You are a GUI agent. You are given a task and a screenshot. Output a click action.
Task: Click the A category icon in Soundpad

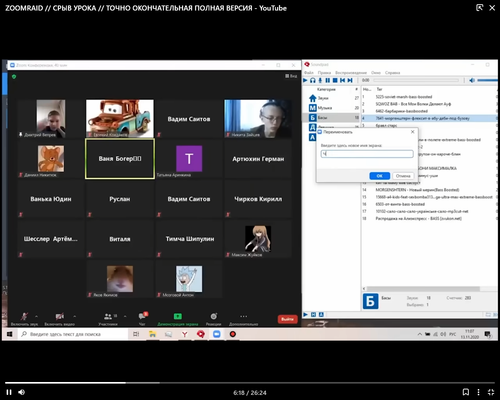tap(312, 137)
